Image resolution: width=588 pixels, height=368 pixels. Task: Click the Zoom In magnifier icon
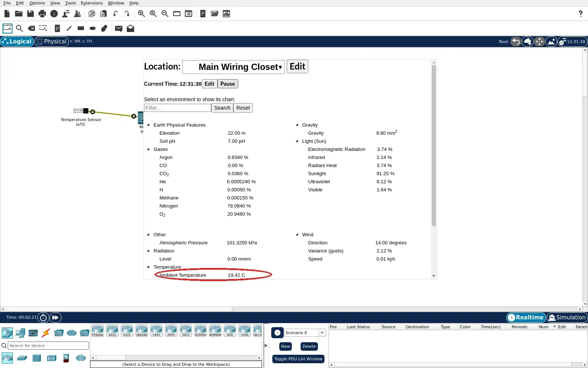coord(141,14)
